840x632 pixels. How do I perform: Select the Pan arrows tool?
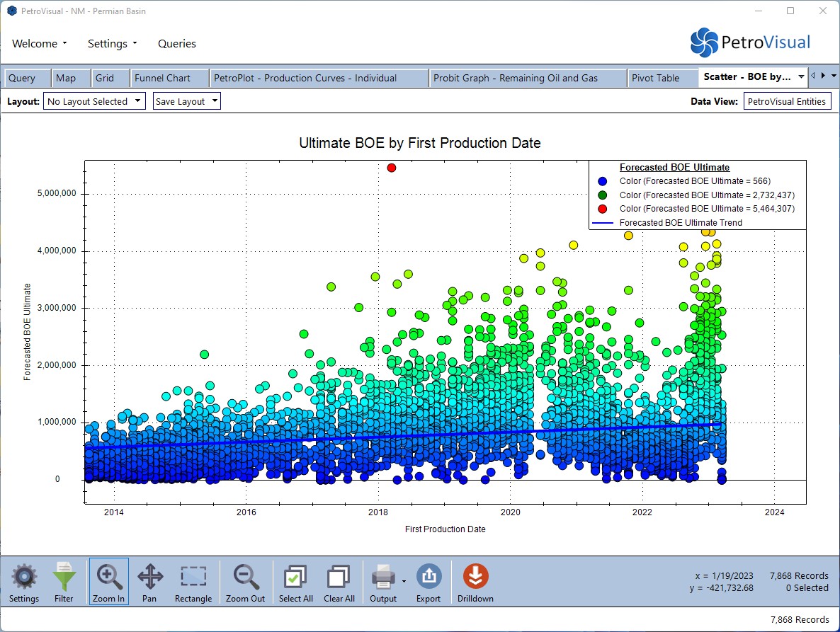tap(149, 578)
